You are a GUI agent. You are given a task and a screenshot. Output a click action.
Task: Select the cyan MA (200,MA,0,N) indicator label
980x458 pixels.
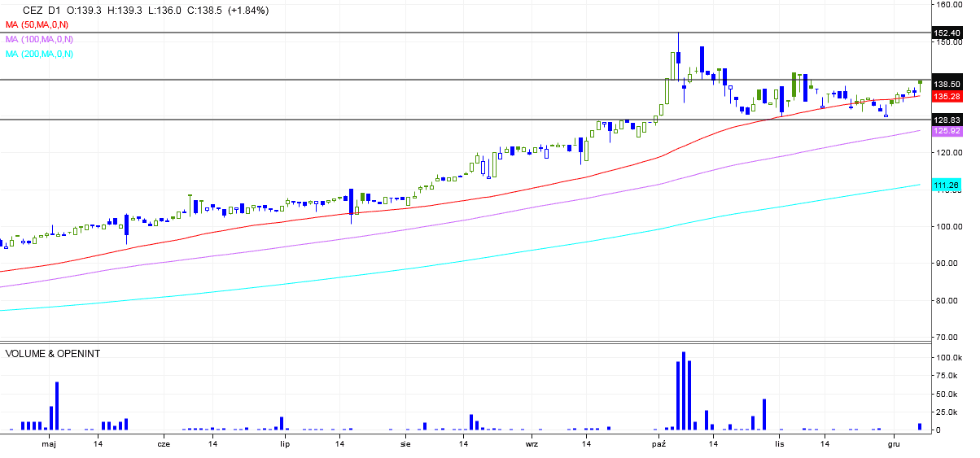click(39, 54)
